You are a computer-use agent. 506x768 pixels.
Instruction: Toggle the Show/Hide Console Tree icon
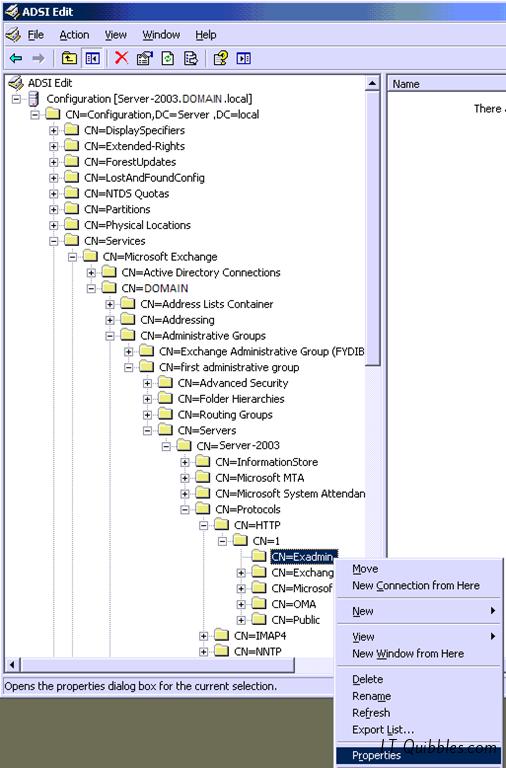click(x=93, y=59)
